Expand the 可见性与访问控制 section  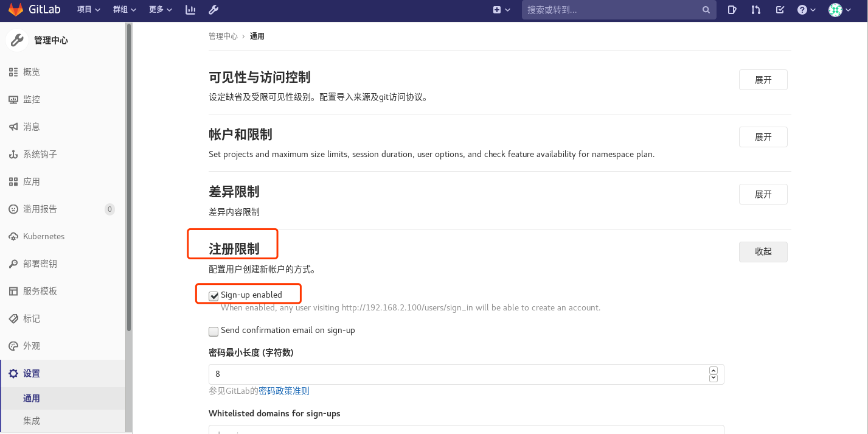click(763, 79)
